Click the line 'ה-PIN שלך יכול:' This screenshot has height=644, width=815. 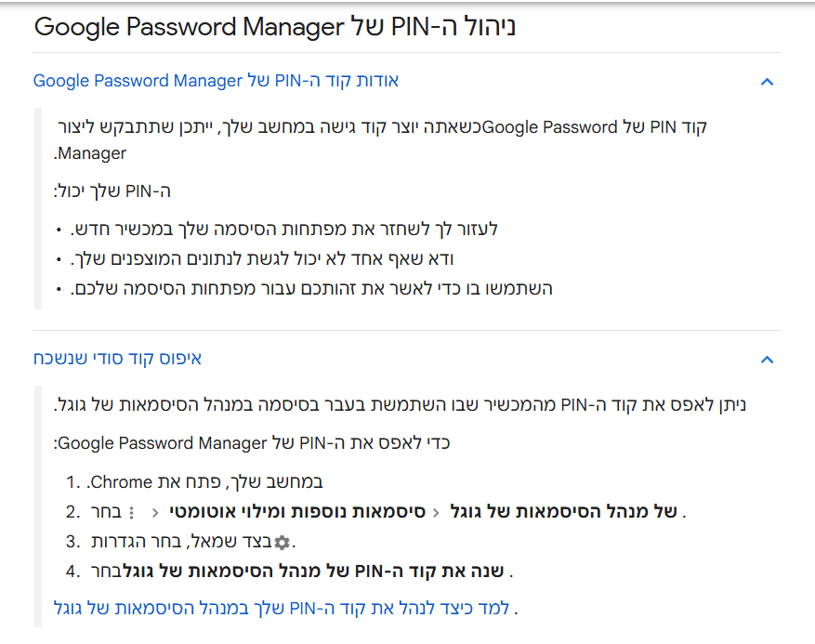[112, 191]
